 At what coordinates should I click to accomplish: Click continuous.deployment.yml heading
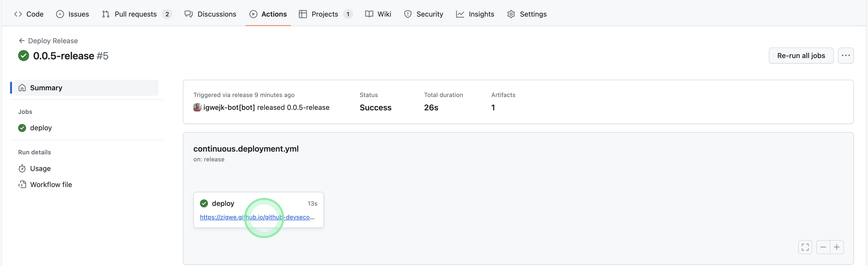pos(246,149)
